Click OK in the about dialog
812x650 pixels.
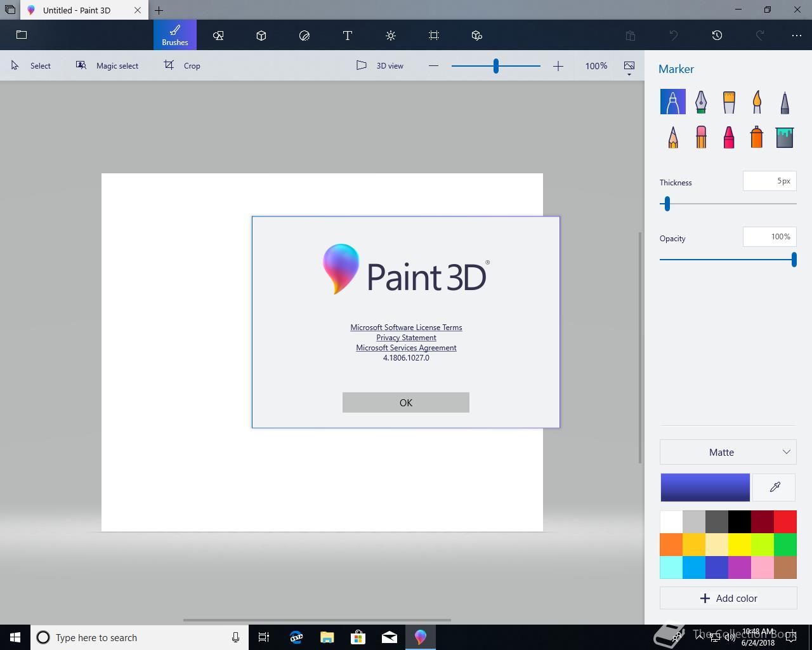point(406,402)
